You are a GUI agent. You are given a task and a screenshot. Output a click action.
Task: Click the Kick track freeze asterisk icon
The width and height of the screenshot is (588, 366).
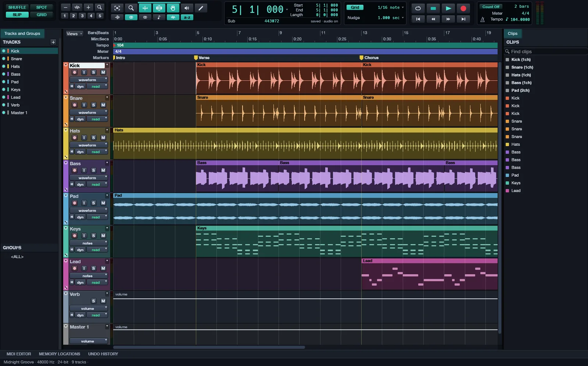click(72, 87)
